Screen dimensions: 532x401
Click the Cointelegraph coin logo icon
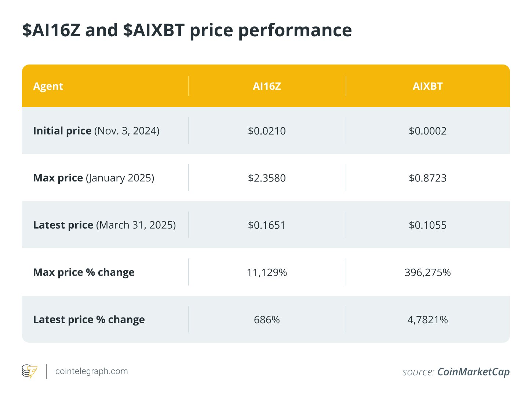tap(29, 371)
